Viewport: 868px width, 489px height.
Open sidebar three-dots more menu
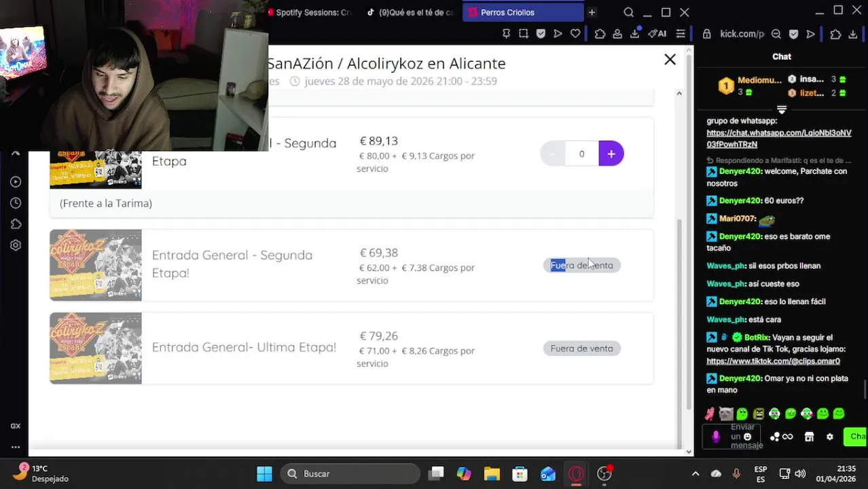(x=16, y=447)
